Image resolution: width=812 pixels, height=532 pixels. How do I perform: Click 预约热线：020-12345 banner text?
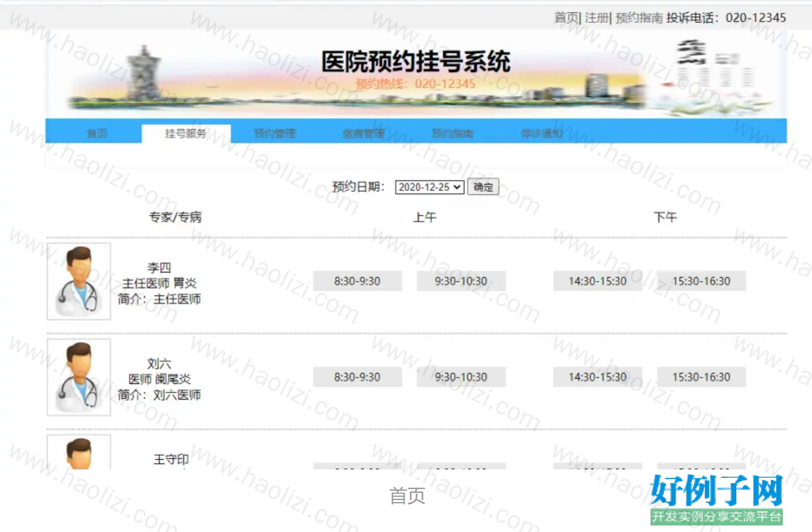click(x=416, y=83)
